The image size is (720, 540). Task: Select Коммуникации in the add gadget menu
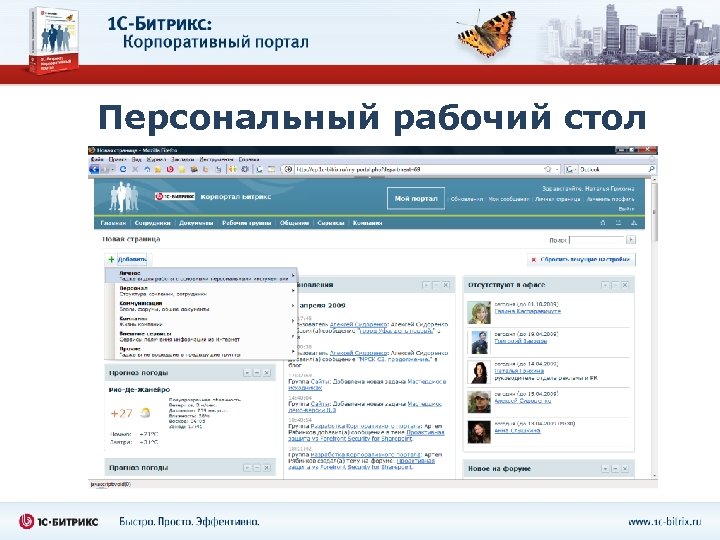(201, 306)
